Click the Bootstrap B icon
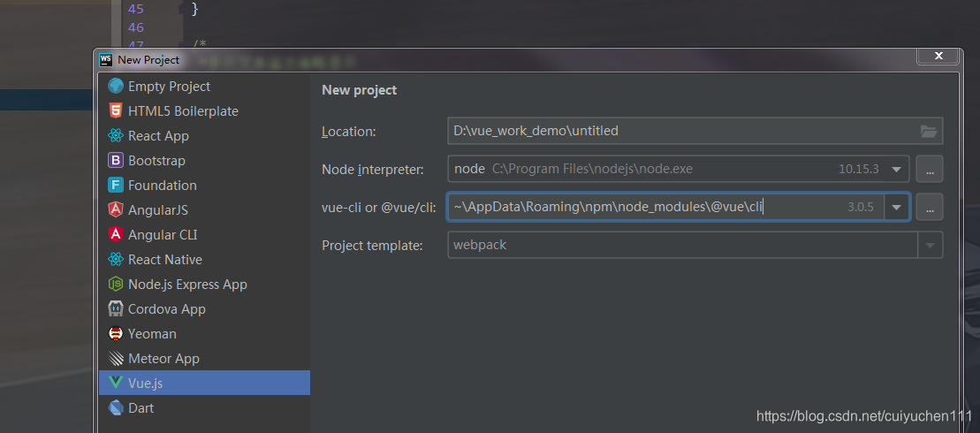 pyautogui.click(x=116, y=161)
